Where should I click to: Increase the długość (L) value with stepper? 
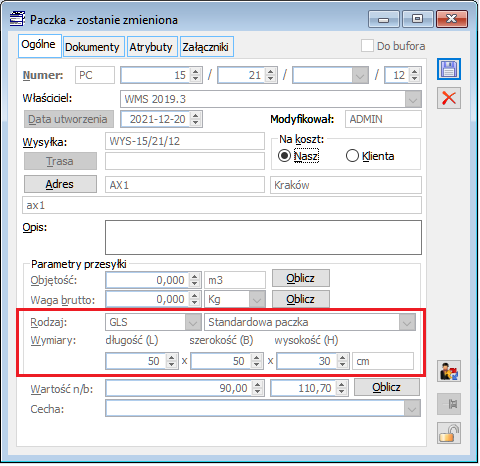coord(171,357)
